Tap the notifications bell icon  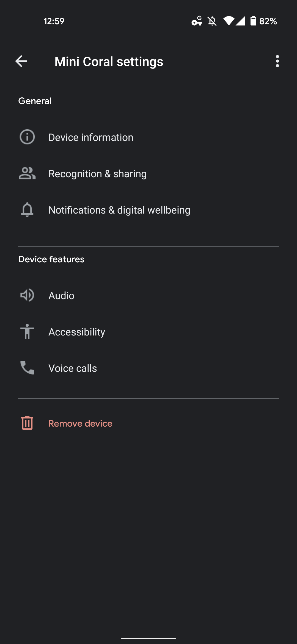[x=27, y=210]
